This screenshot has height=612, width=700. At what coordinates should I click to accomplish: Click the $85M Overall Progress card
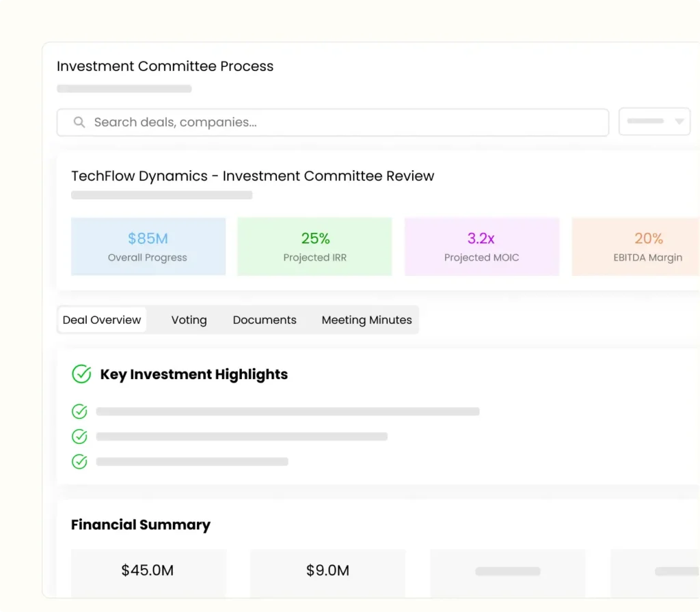(x=148, y=247)
